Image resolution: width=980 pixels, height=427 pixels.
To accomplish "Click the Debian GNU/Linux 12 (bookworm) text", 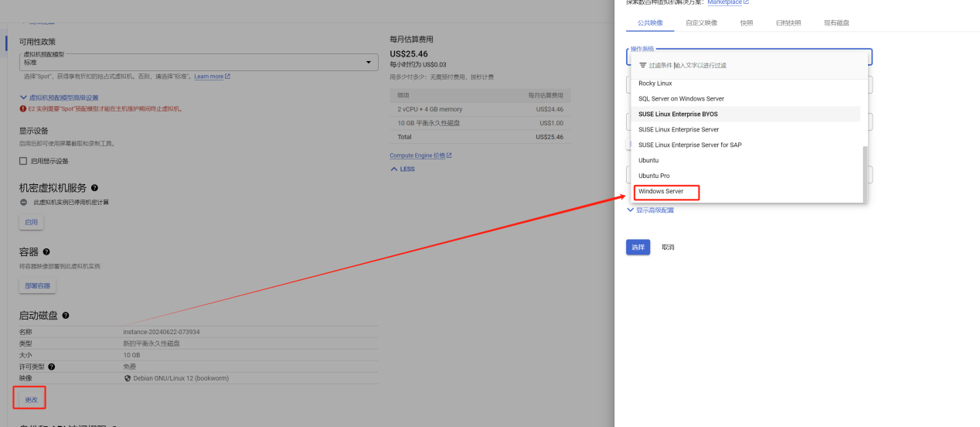I will coord(181,378).
